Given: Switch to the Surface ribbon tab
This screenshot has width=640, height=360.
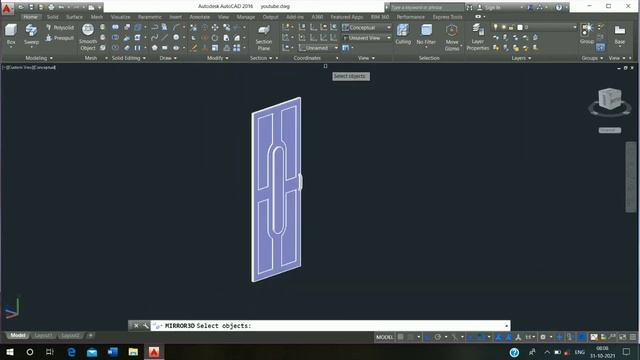Looking at the screenshot, I should [74, 17].
